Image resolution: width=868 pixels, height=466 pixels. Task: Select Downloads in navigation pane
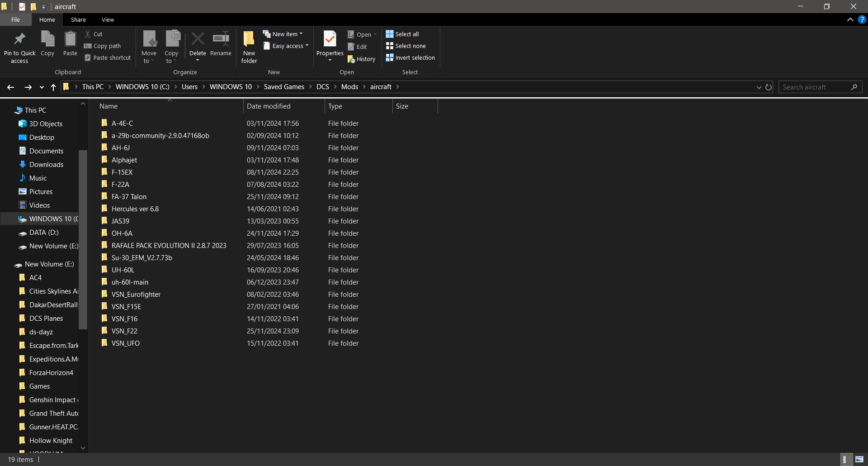click(x=46, y=164)
